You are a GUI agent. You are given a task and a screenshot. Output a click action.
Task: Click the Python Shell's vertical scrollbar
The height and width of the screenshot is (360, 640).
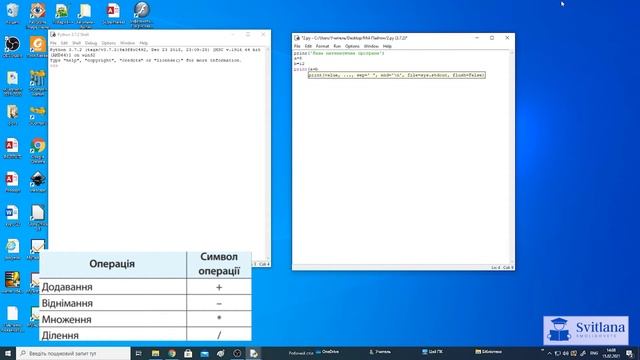pos(268,153)
